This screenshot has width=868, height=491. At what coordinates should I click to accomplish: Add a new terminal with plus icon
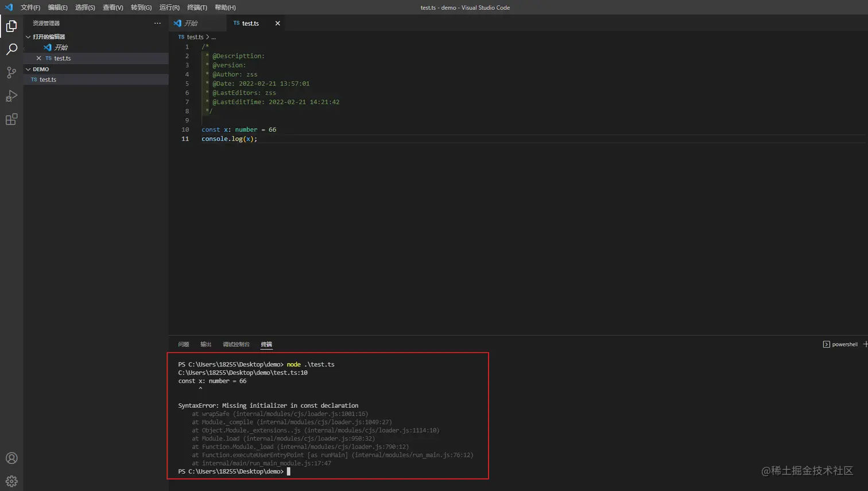[x=865, y=344]
